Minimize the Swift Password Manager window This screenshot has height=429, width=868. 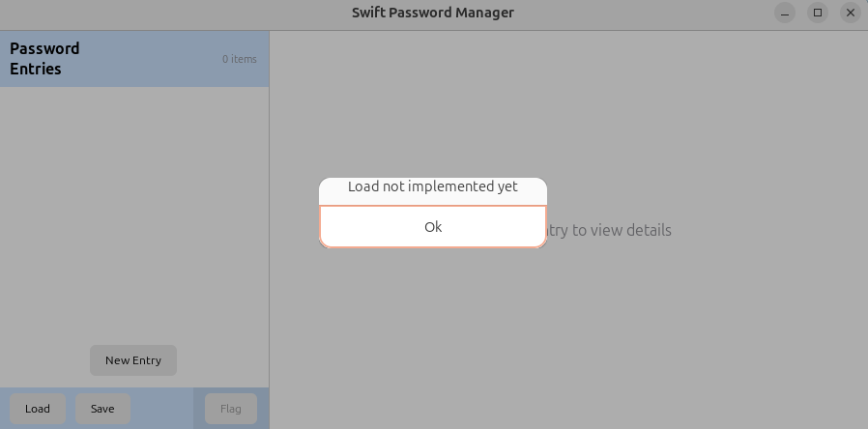click(x=785, y=13)
